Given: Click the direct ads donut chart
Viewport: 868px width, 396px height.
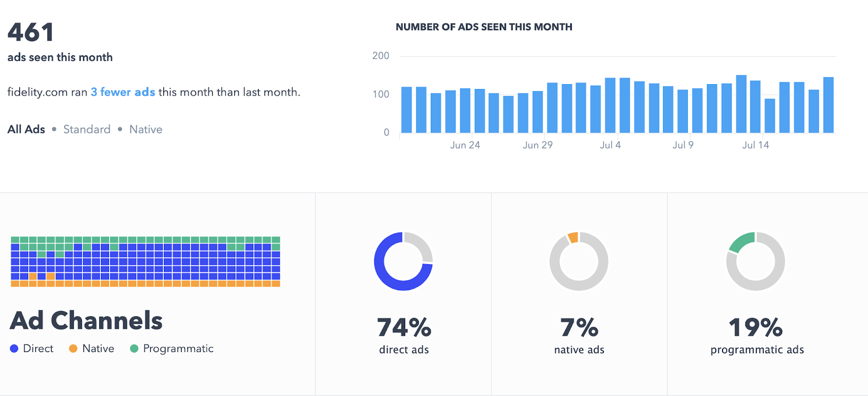Looking at the screenshot, I should coord(403,261).
